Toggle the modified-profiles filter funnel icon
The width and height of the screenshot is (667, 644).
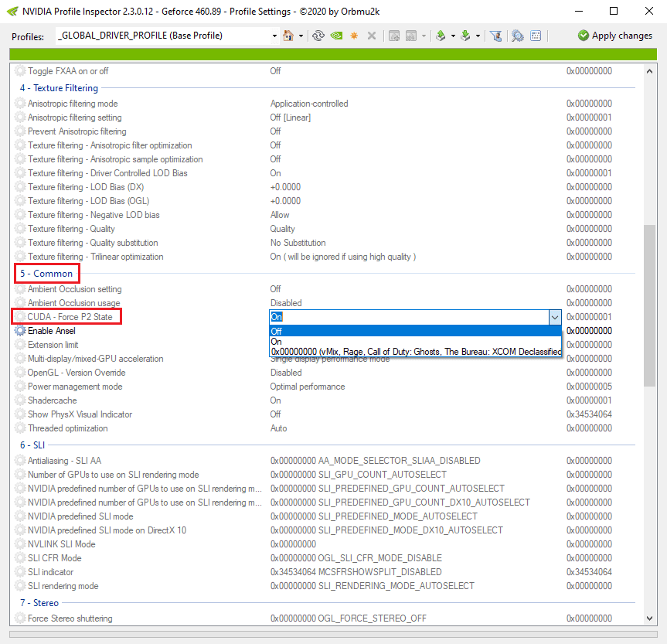tap(497, 36)
